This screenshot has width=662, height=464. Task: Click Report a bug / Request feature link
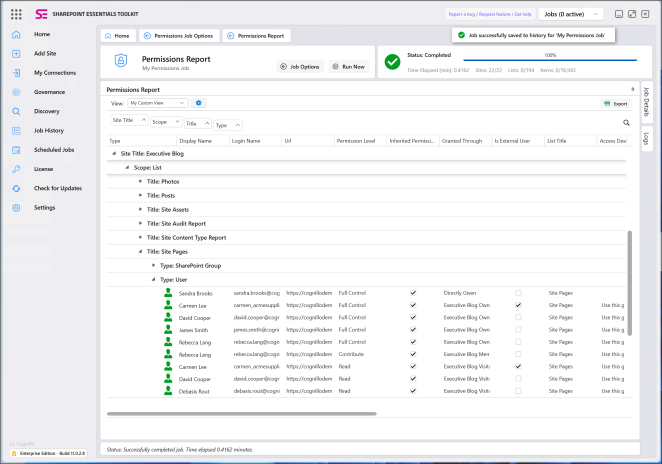[490, 14]
